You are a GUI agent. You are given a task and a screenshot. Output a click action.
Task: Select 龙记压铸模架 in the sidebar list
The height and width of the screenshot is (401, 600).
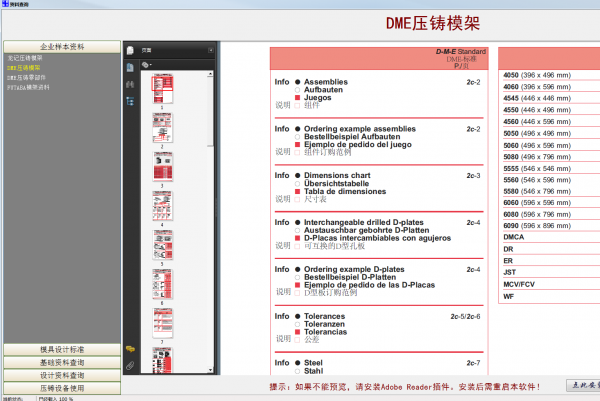click(x=25, y=58)
